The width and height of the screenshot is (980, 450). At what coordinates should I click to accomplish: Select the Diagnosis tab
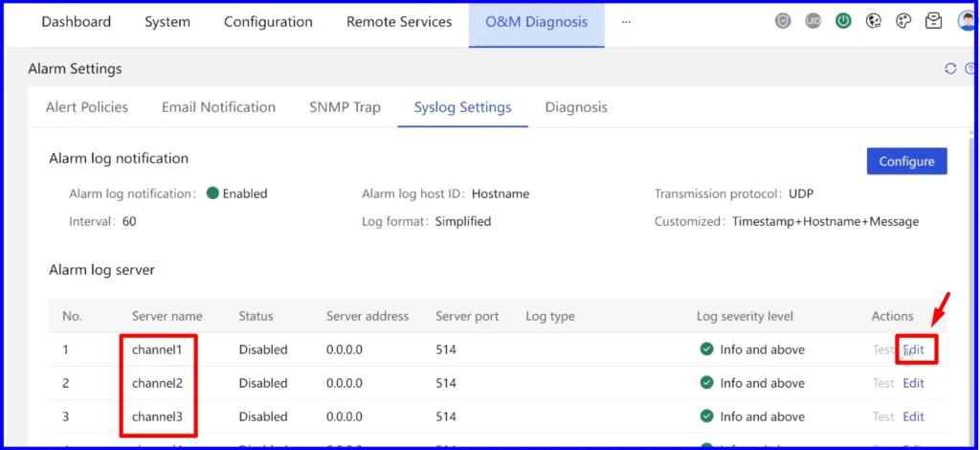[x=576, y=107]
